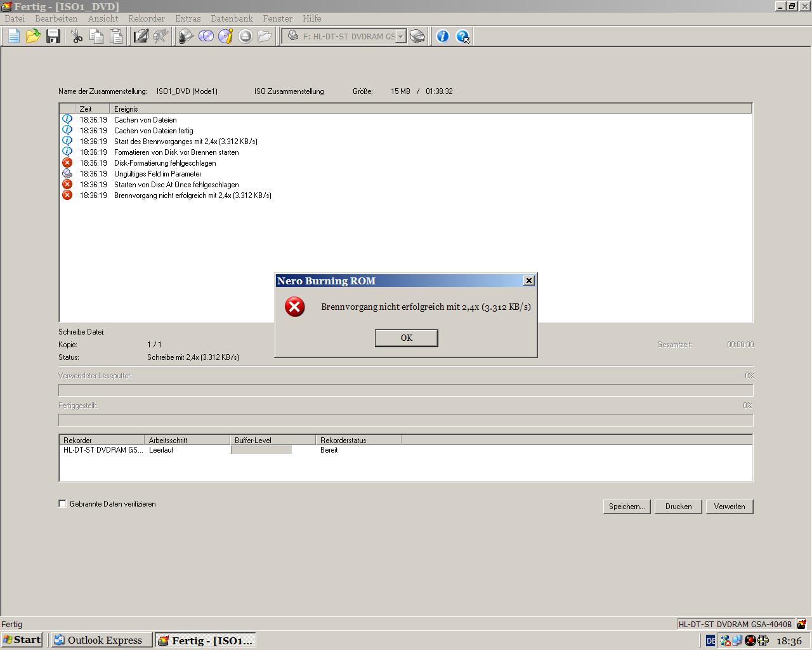The height and width of the screenshot is (650, 812).
Task: Open network connection tray icon
Action: click(x=737, y=640)
